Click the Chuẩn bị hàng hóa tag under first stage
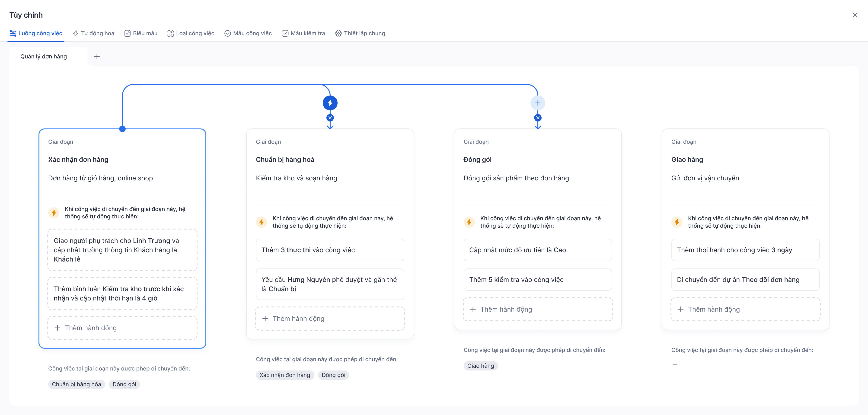 point(77,384)
